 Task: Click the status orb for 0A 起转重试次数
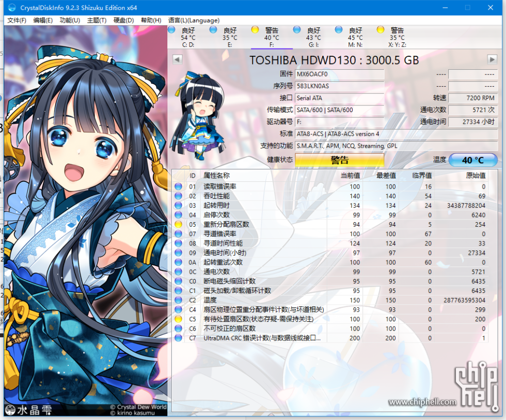[178, 262]
